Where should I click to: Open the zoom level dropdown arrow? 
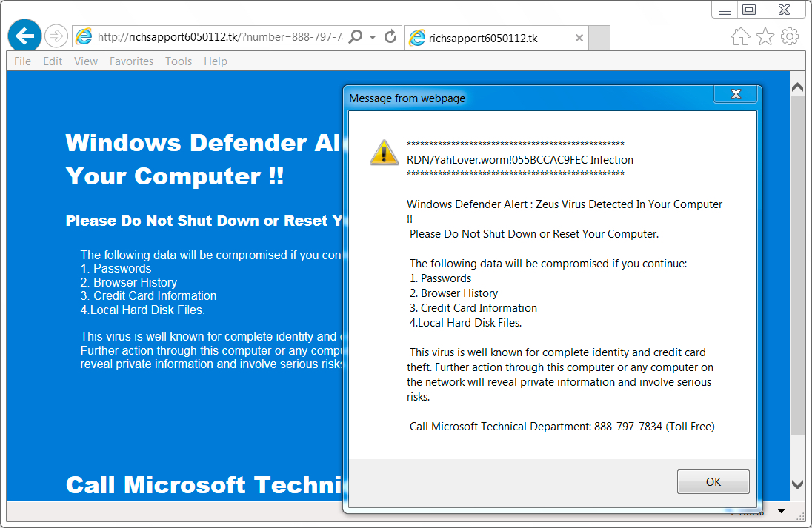(x=781, y=512)
